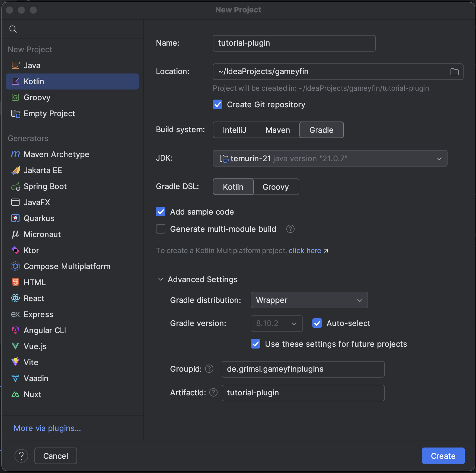The image size is (476, 473).
Task: Edit the ArtifactId text field
Action: 303,393
